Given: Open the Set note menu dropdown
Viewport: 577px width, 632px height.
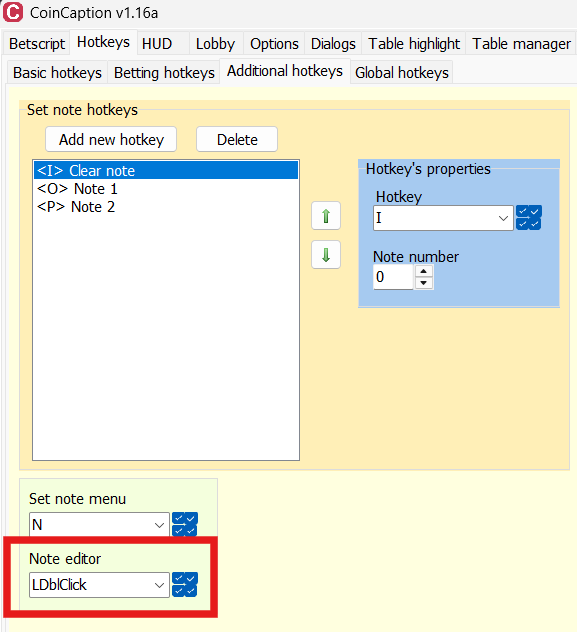Looking at the screenshot, I should pyautogui.click(x=99, y=525).
